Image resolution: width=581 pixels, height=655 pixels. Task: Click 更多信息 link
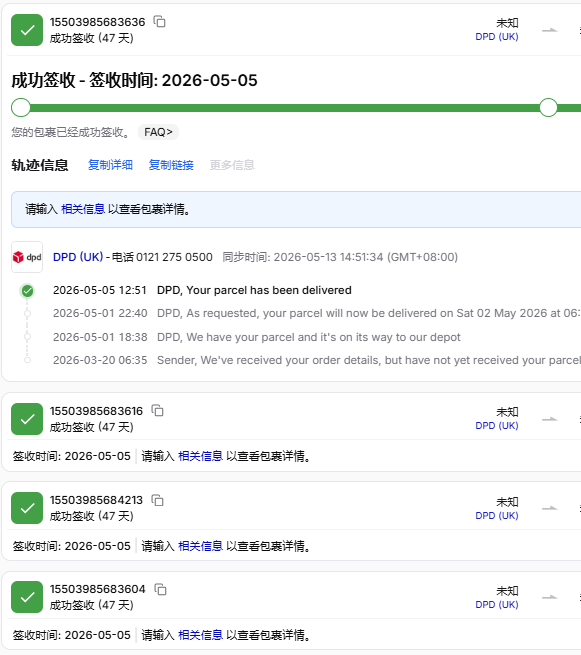[232, 165]
